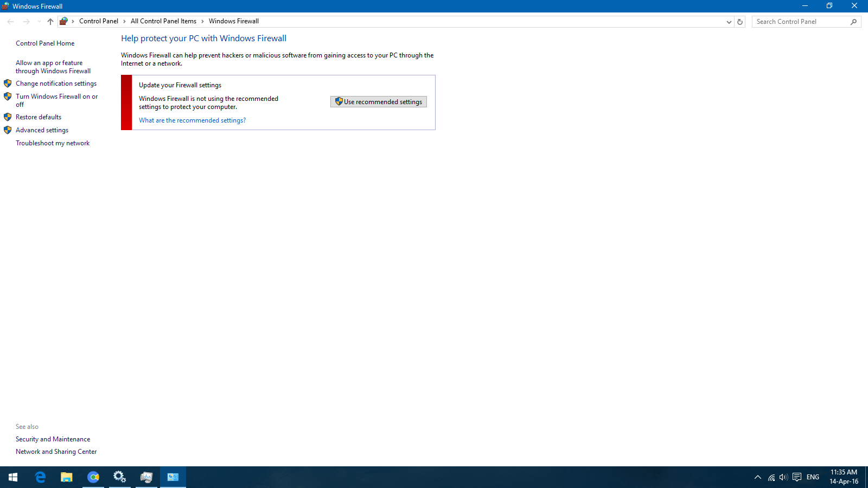Expand the address bar history dropdown
868x488 pixels.
tap(729, 22)
